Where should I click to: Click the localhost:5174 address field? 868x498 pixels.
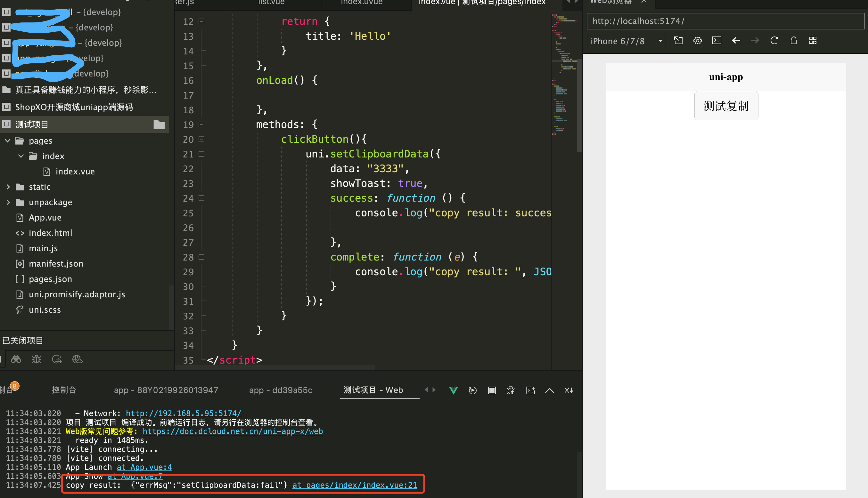click(725, 21)
